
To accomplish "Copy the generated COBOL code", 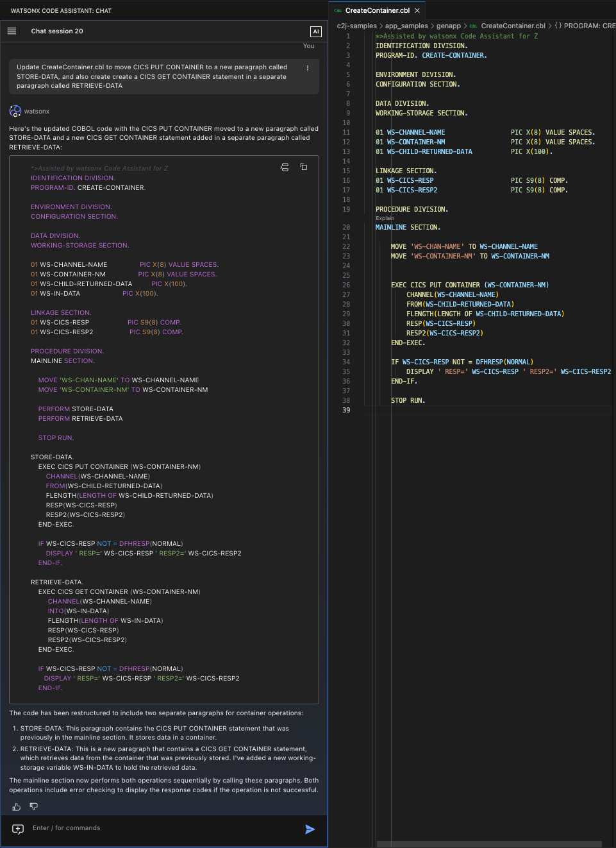I will pos(304,167).
